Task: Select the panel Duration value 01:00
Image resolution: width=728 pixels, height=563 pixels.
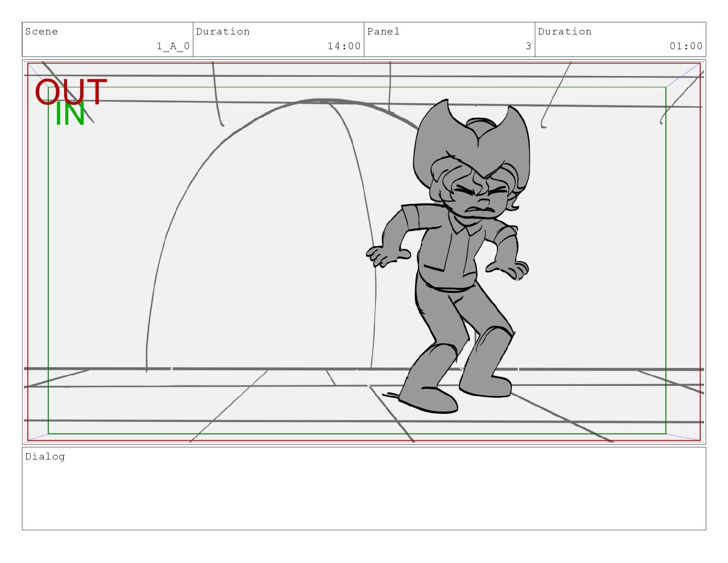Action: click(686, 46)
